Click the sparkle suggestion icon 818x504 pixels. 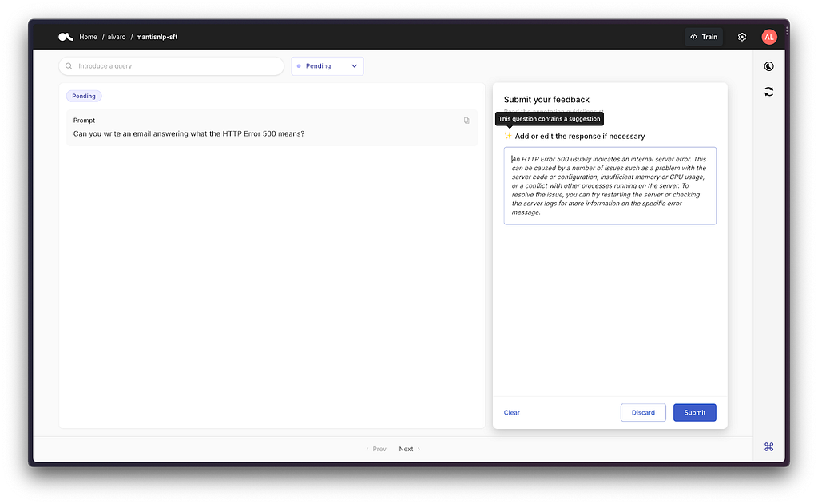tap(507, 136)
